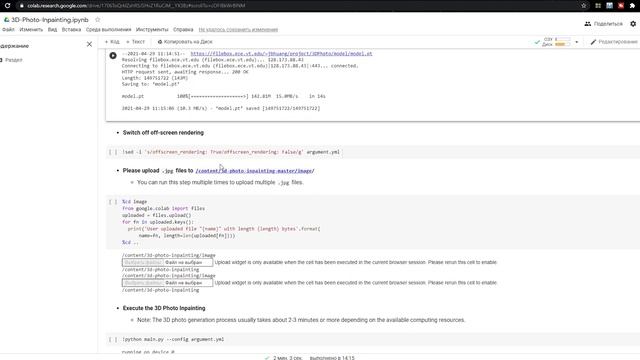Click the 'Please upload .jpg files to' text

[x=158, y=171]
